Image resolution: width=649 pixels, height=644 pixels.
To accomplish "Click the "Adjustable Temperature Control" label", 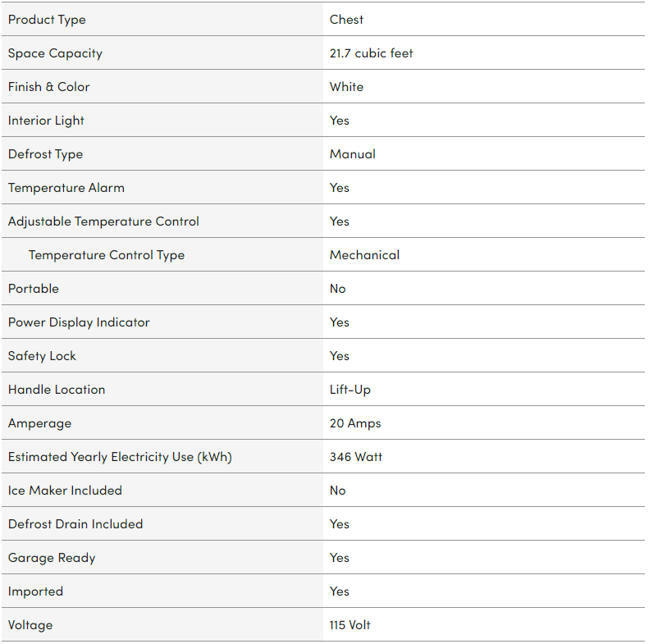I will 103,222.
